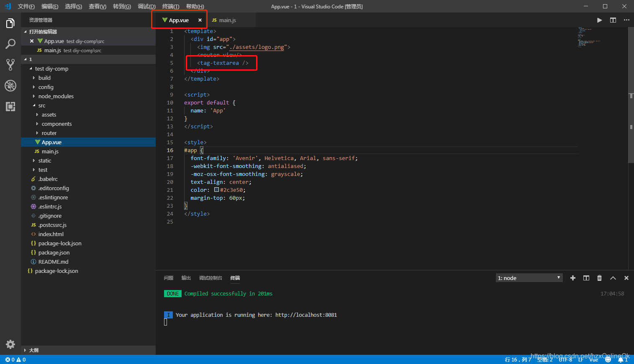Switch to the 问题 panel tab
This screenshot has width=634, height=364.
pyautogui.click(x=169, y=278)
